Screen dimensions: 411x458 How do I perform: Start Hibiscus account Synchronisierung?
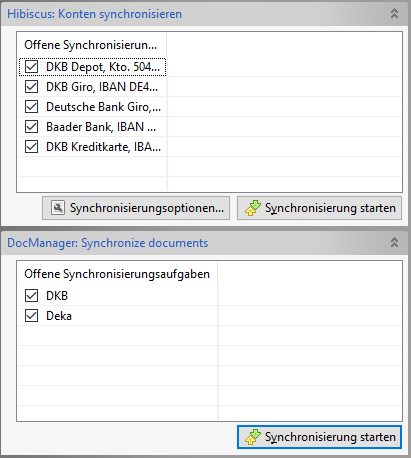tap(319, 208)
